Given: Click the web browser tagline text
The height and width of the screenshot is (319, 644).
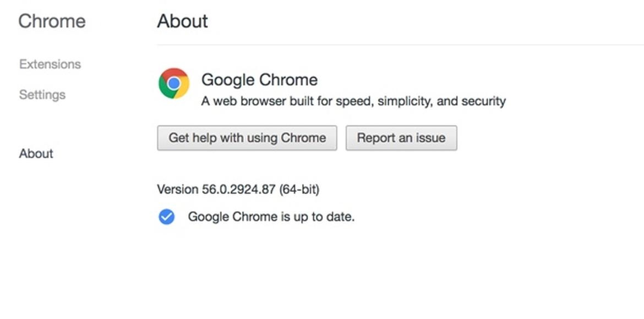Looking at the screenshot, I should click(353, 101).
